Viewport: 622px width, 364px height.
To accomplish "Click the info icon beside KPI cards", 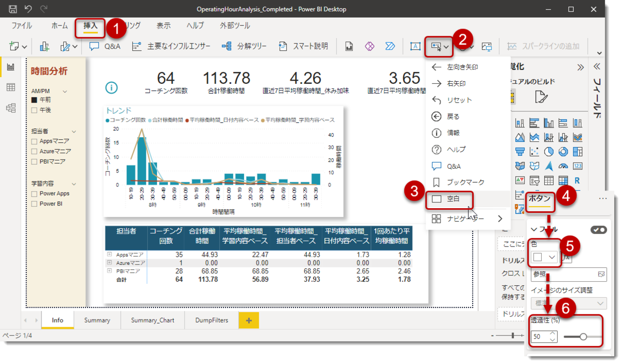I will click(x=111, y=87).
